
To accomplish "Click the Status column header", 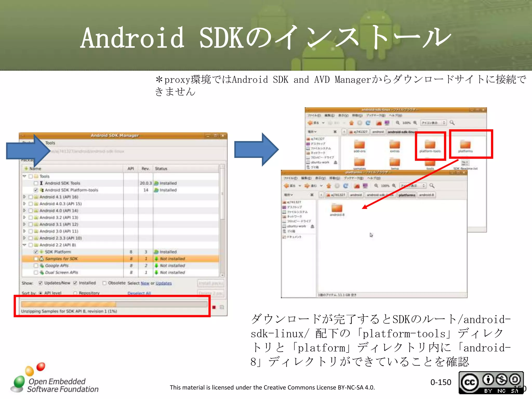I will (x=186, y=169).
